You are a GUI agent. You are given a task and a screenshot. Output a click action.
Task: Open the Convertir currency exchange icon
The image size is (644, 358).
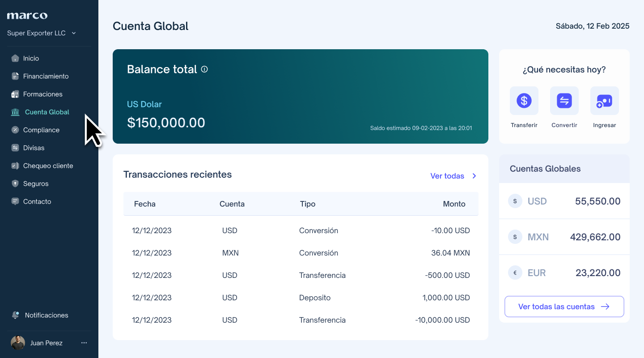[x=564, y=101]
